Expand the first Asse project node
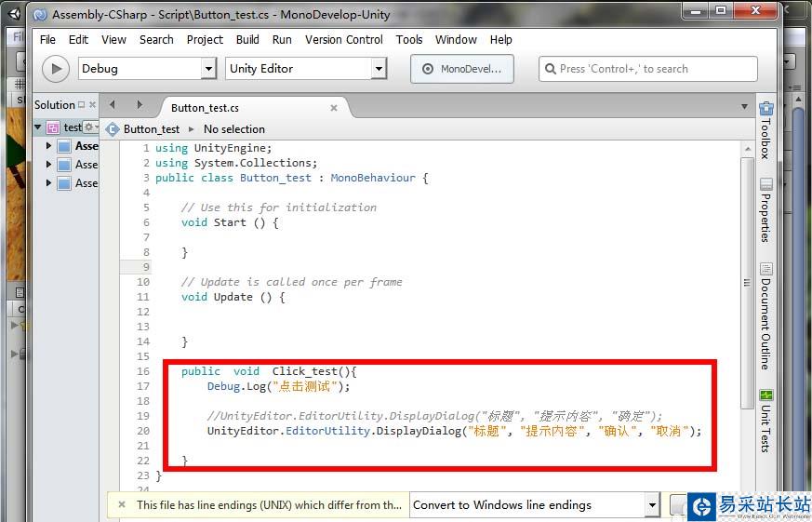The image size is (812, 522). (x=48, y=146)
